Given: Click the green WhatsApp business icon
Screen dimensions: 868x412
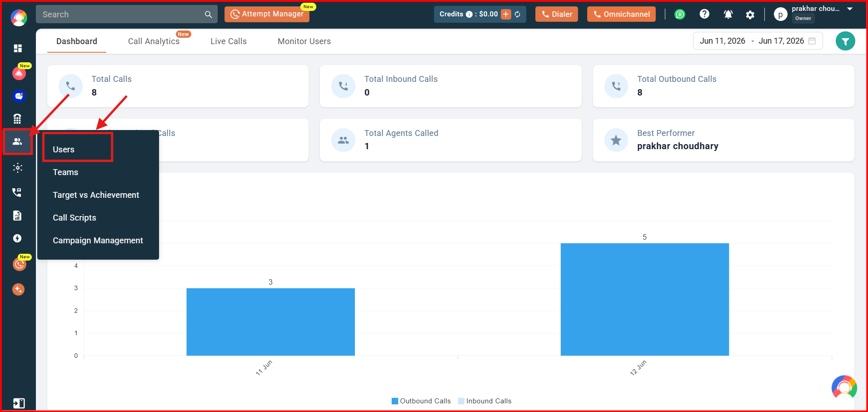Looking at the screenshot, I should 680,15.
